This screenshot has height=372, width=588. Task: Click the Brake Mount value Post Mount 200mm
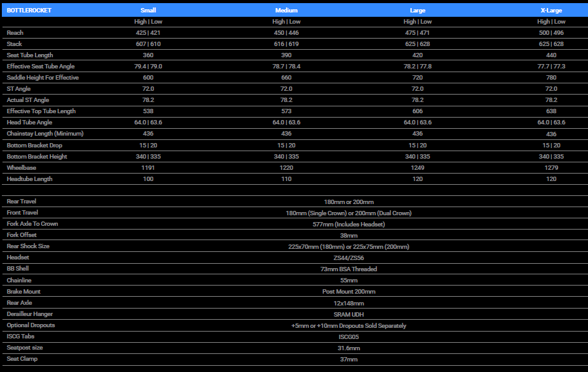(x=348, y=292)
